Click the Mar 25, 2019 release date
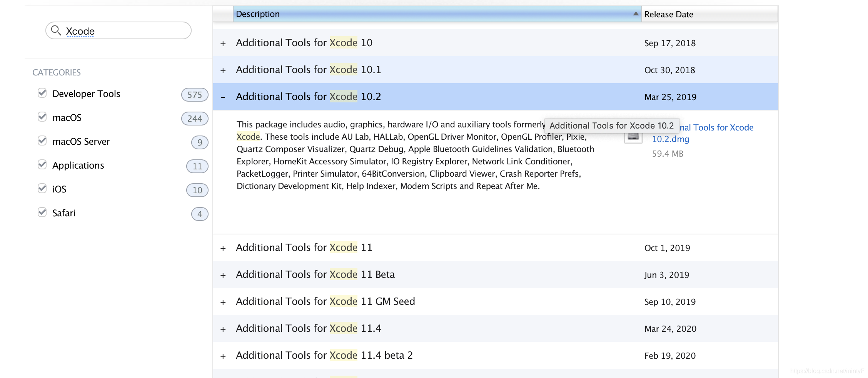The image size is (868, 378). pyautogui.click(x=671, y=97)
